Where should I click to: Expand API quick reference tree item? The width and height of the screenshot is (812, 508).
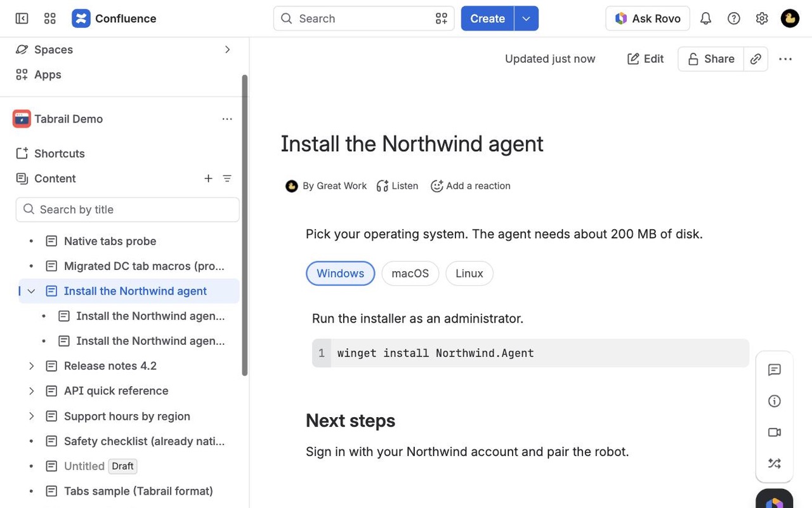[31, 391]
